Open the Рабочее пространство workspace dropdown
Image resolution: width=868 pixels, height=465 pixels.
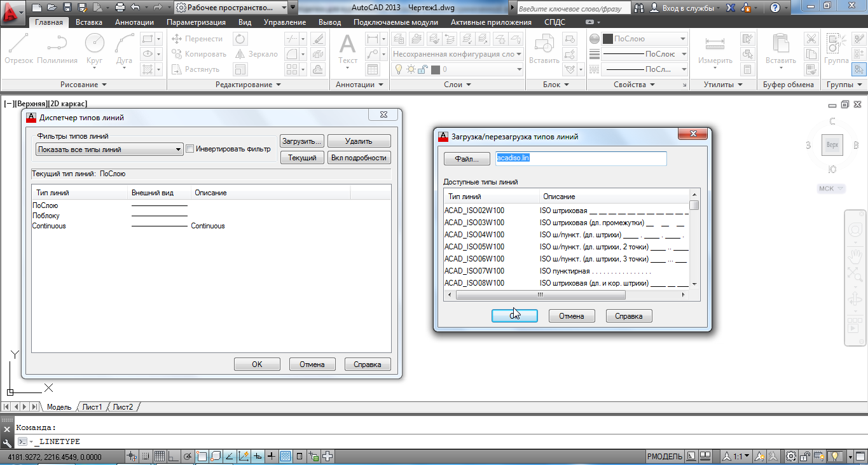[230, 8]
